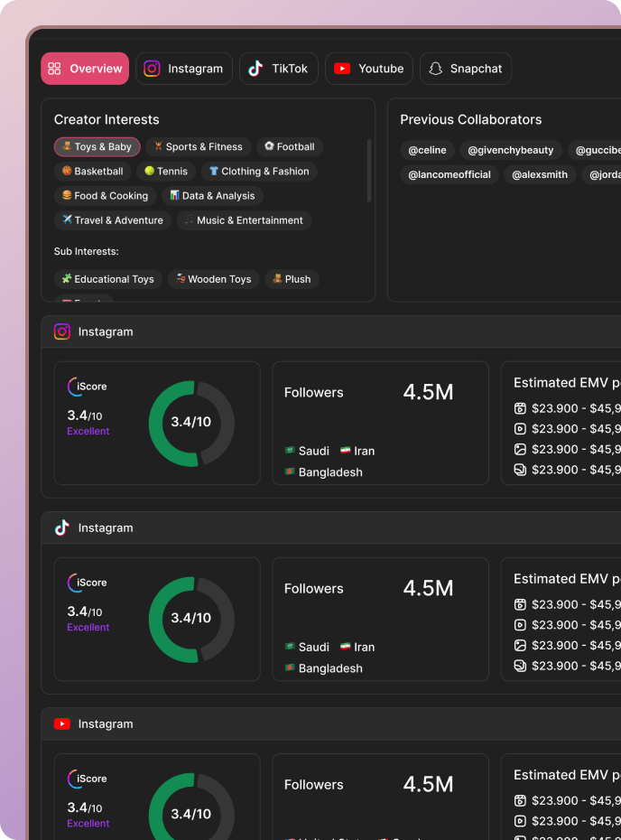621x840 pixels.
Task: Open the @celine collaborator tag
Action: (427, 150)
